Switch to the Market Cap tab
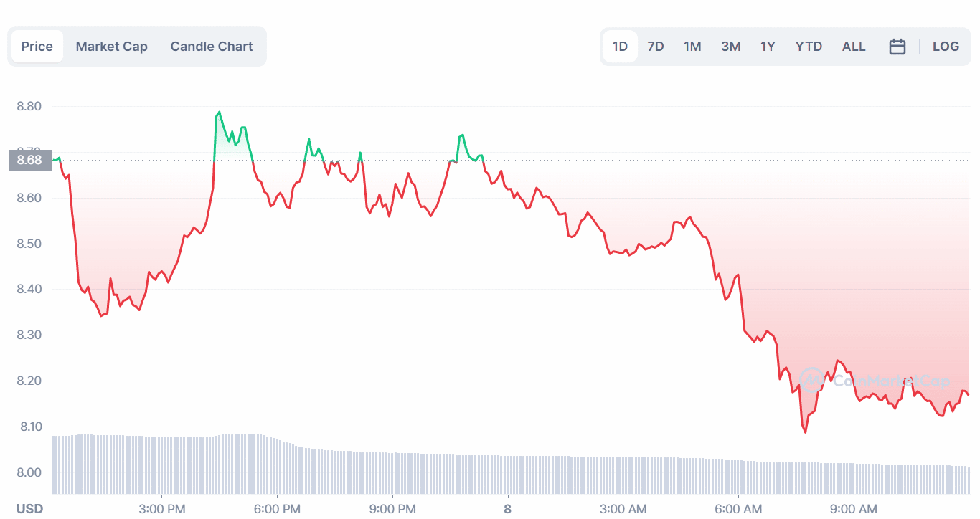Viewport: 980px width, 519px height. pos(112,47)
